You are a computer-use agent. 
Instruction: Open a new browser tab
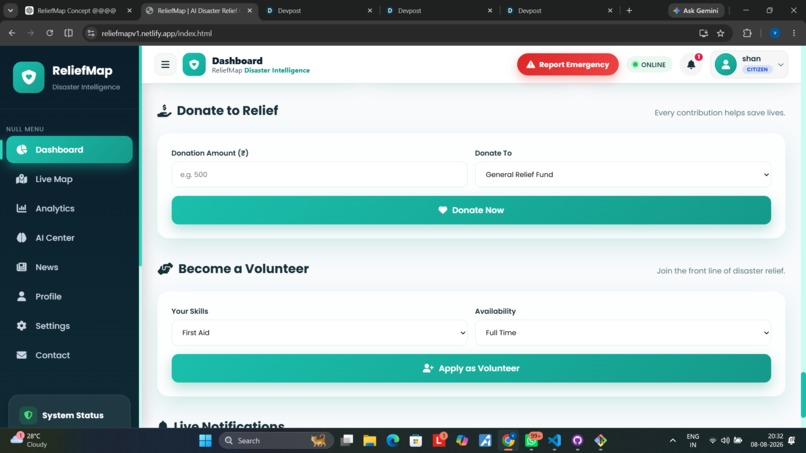(629, 10)
